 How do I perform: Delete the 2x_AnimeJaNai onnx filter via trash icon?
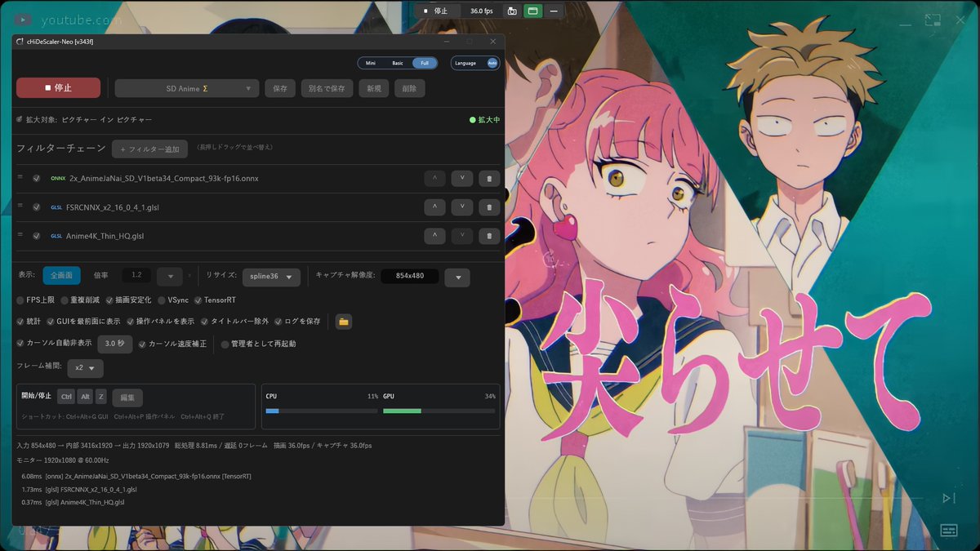(x=488, y=178)
